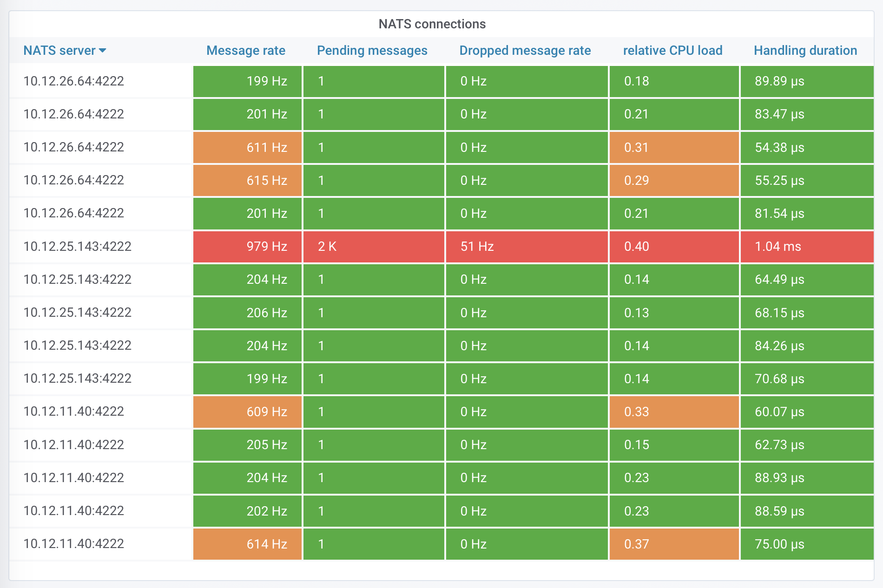The width and height of the screenshot is (883, 588).
Task: Sort the table by NATS server column
Action: point(59,51)
